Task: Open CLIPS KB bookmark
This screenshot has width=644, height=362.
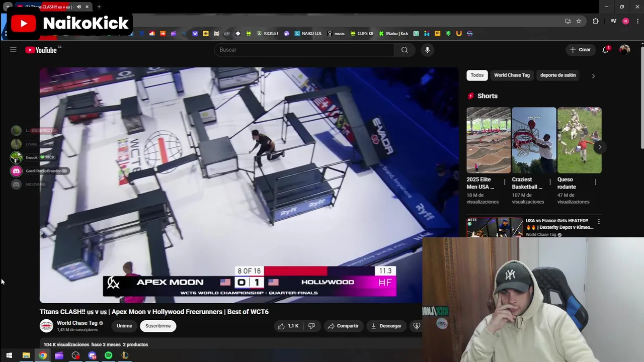Action: (362, 34)
